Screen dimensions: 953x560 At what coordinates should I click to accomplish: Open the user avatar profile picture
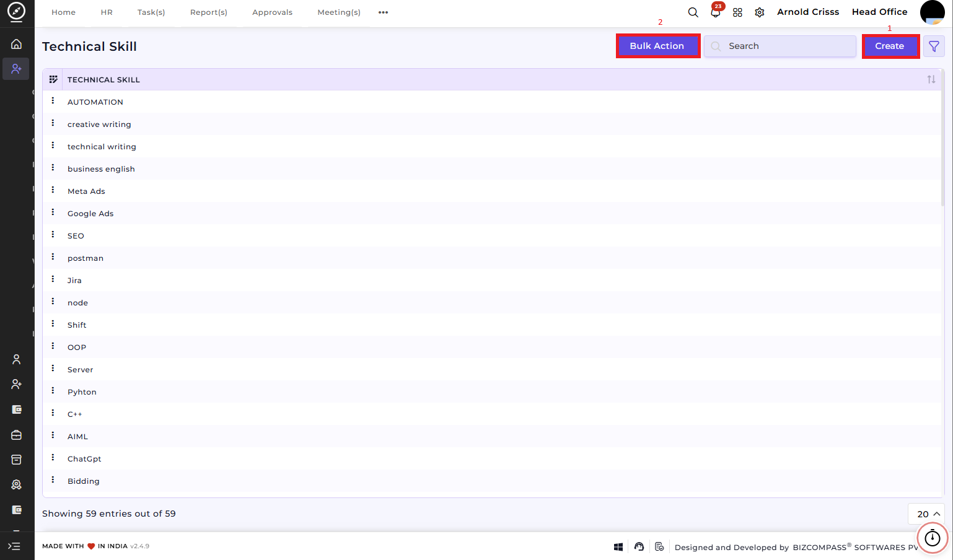tap(932, 12)
